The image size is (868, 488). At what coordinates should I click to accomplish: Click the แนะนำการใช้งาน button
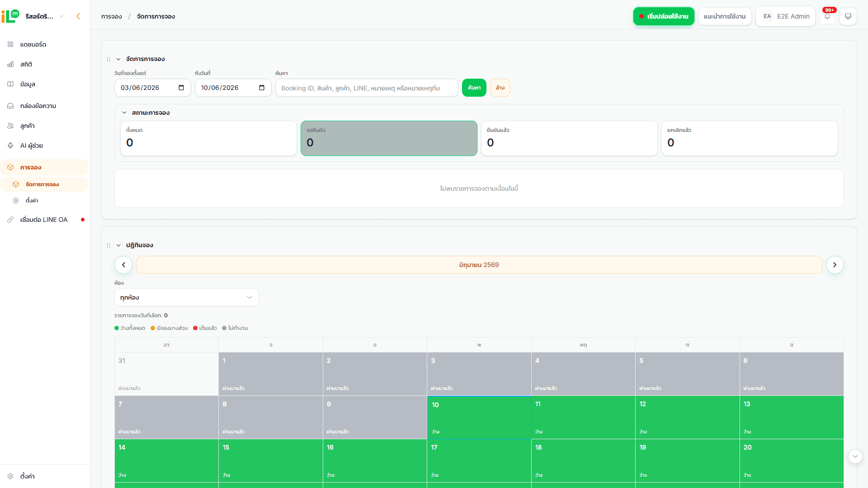[x=725, y=16]
